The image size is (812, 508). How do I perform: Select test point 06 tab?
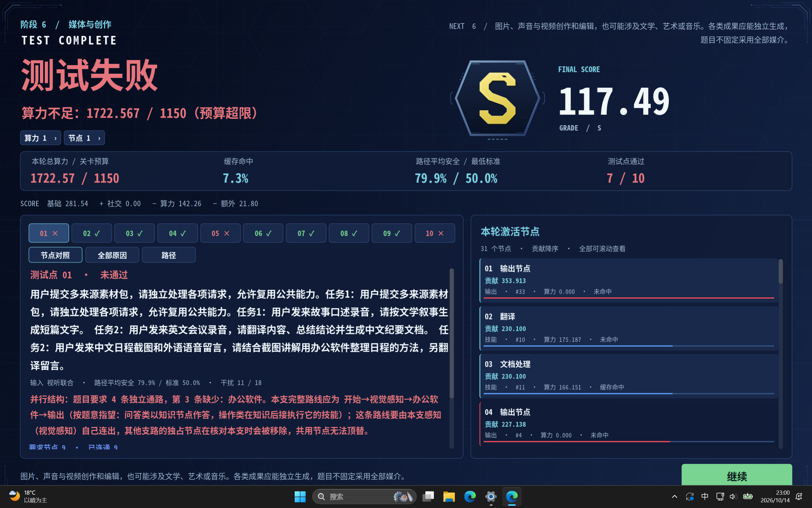tap(263, 233)
